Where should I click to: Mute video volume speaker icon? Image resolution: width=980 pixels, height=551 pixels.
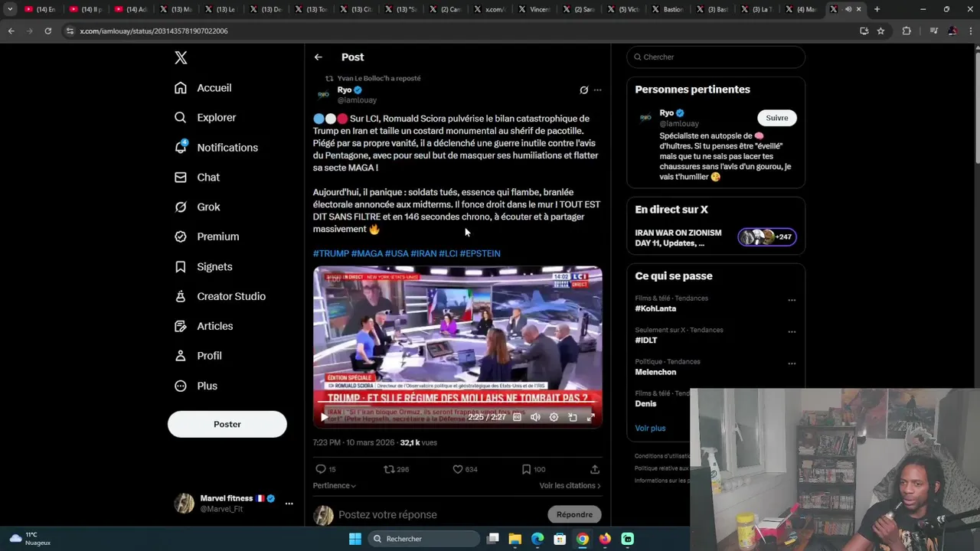(535, 417)
